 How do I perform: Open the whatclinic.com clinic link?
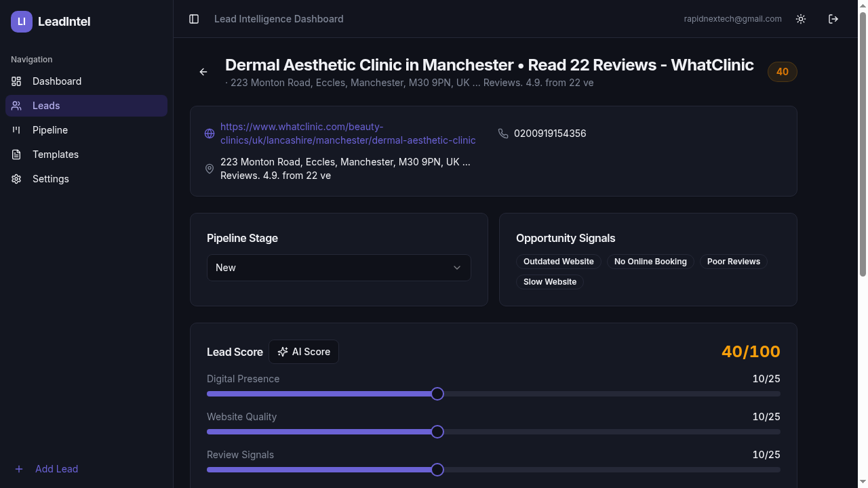click(x=348, y=134)
